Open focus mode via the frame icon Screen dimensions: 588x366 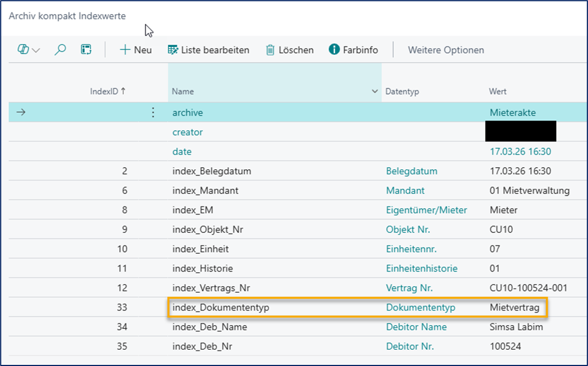coord(85,50)
